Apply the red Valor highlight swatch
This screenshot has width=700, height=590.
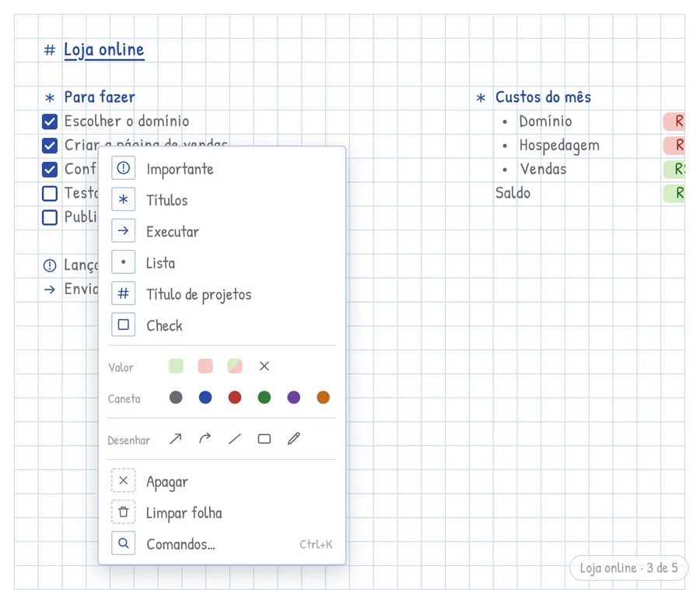tap(205, 367)
